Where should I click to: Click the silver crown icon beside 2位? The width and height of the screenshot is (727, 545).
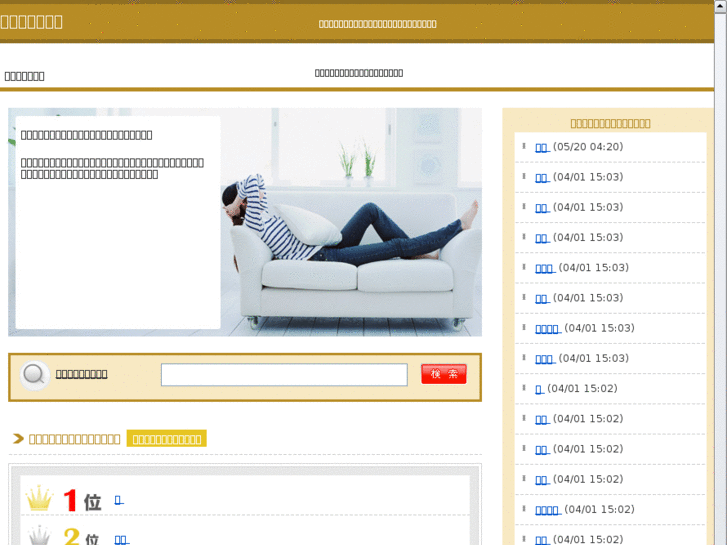pos(39,536)
